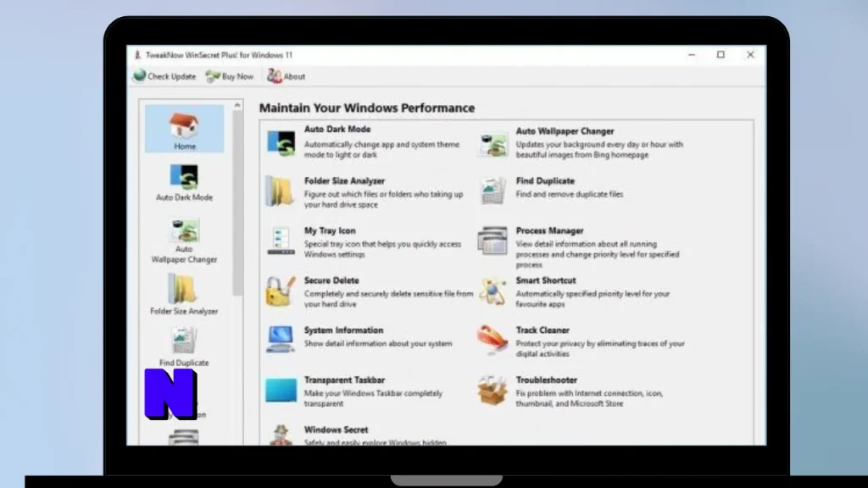
Task: Open the Troubleshooter heading
Action: click(x=547, y=380)
